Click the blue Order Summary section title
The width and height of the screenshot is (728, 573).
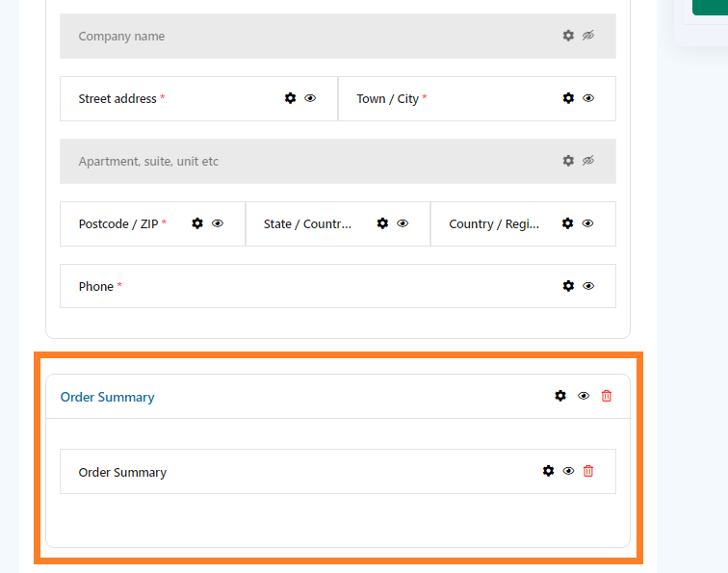coord(107,397)
